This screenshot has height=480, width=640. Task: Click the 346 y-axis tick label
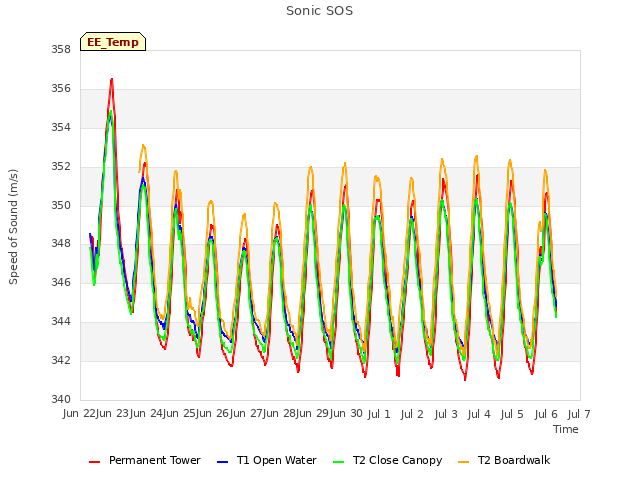point(61,282)
